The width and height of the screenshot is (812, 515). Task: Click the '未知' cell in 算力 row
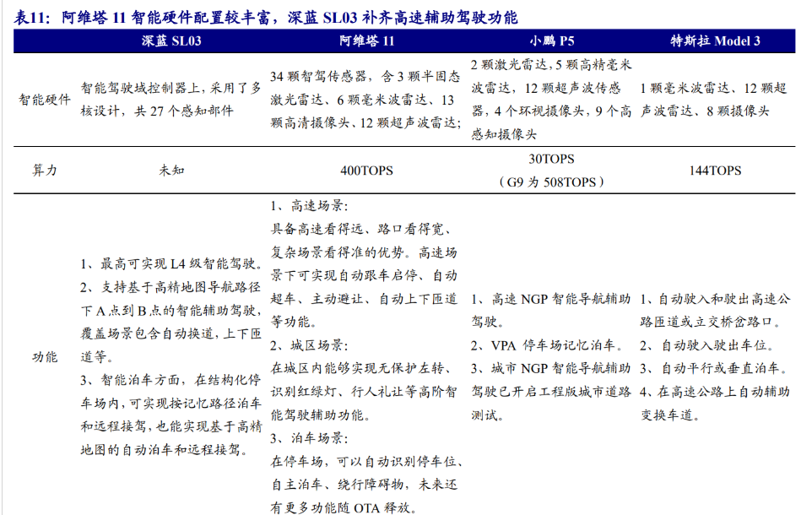[x=171, y=171]
